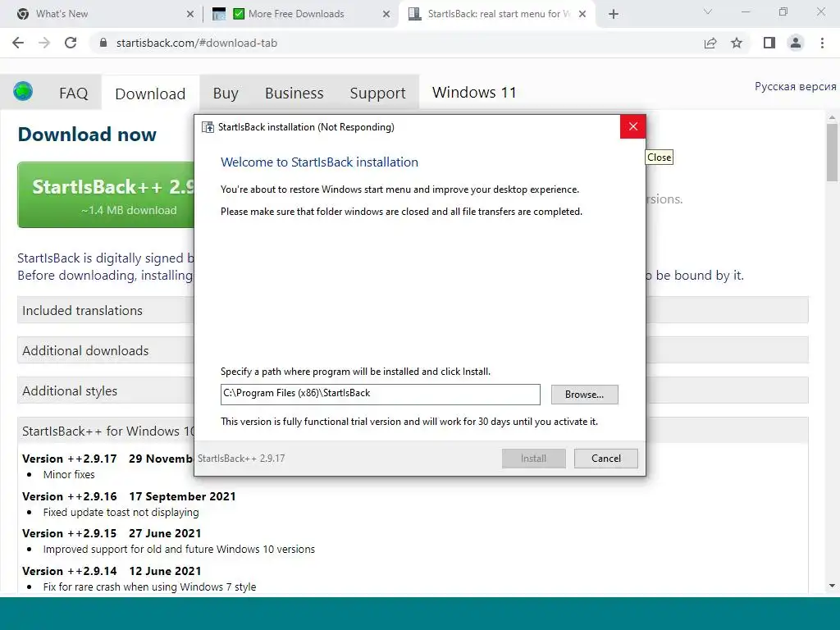This screenshot has height=630, width=840.
Task: Click 'Minor fixes' changelog entry
Action: tap(69, 474)
